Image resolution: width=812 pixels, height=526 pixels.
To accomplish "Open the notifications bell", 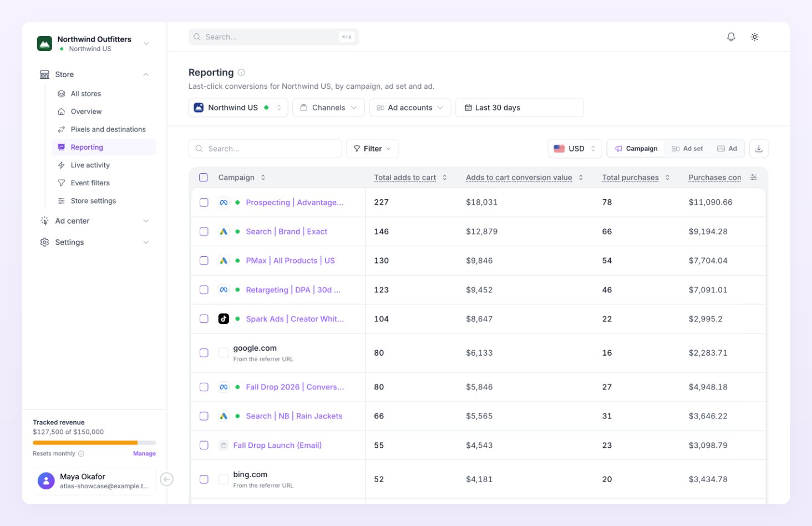I will pos(731,37).
